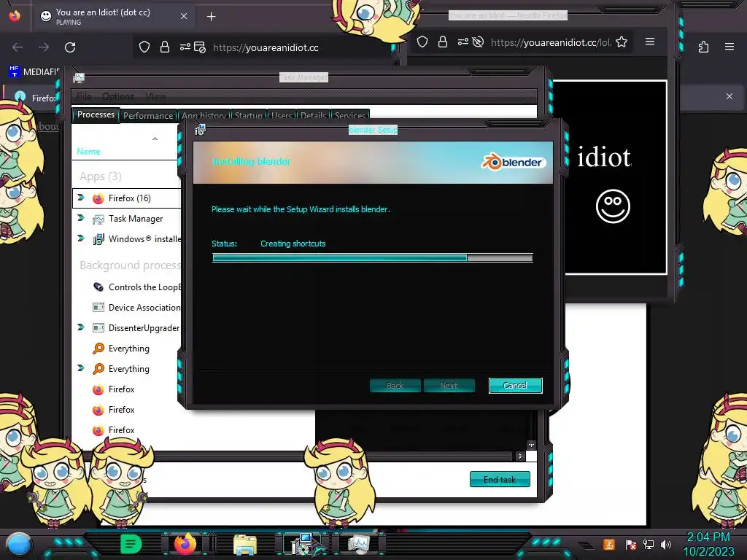
Task: Dismiss the notification bar with the X
Action: (729, 96)
